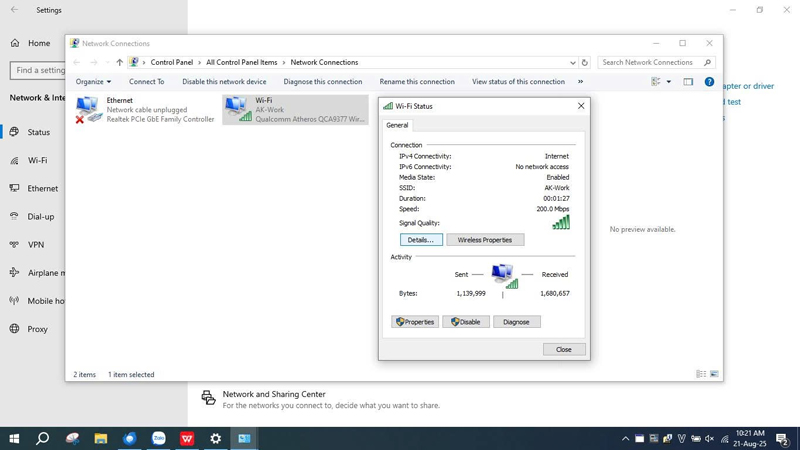The width and height of the screenshot is (800, 450).
Task: Select the speed value 200.0 Mbps
Action: pos(553,209)
